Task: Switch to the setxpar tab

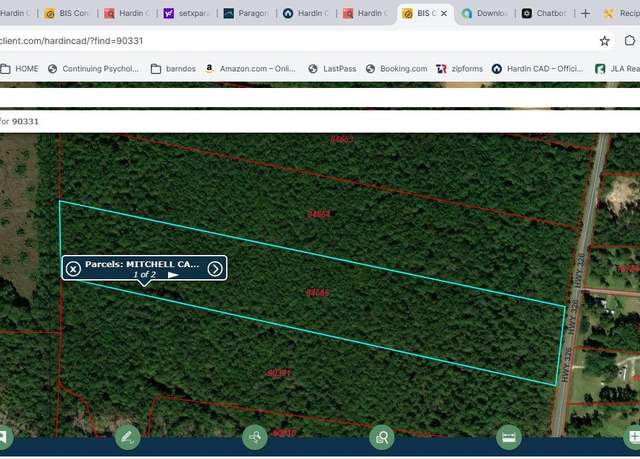Action: pos(187,13)
